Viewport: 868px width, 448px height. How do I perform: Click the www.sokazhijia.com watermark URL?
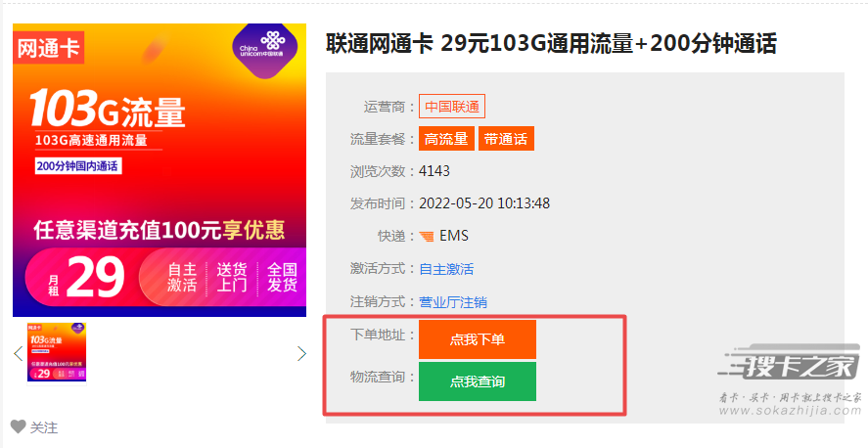790,411
